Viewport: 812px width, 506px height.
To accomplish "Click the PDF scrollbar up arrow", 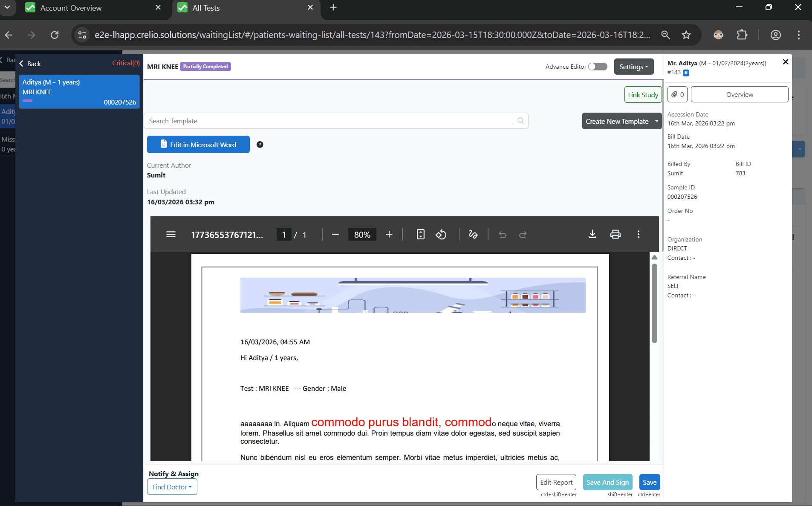I will point(654,257).
